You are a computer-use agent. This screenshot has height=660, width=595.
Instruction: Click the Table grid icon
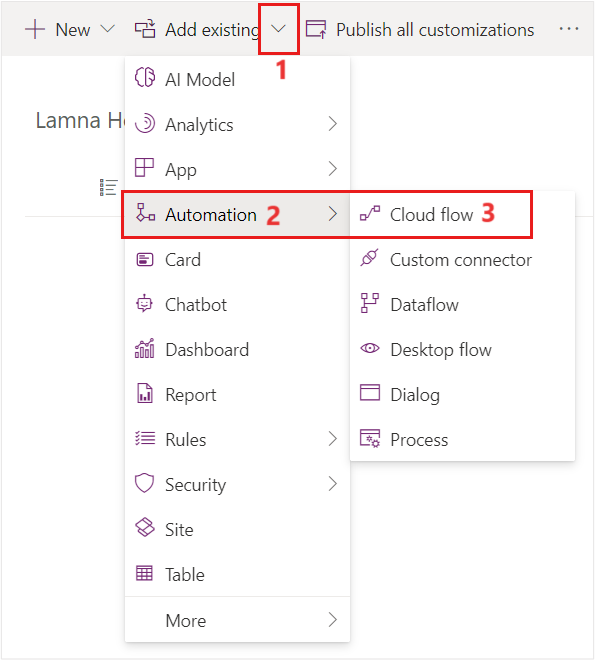144,573
